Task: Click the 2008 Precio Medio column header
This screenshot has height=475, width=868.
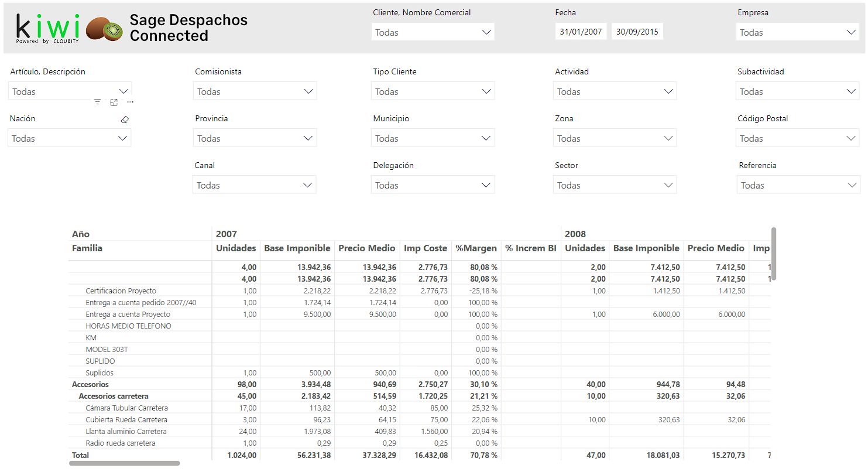Action: tap(716, 248)
